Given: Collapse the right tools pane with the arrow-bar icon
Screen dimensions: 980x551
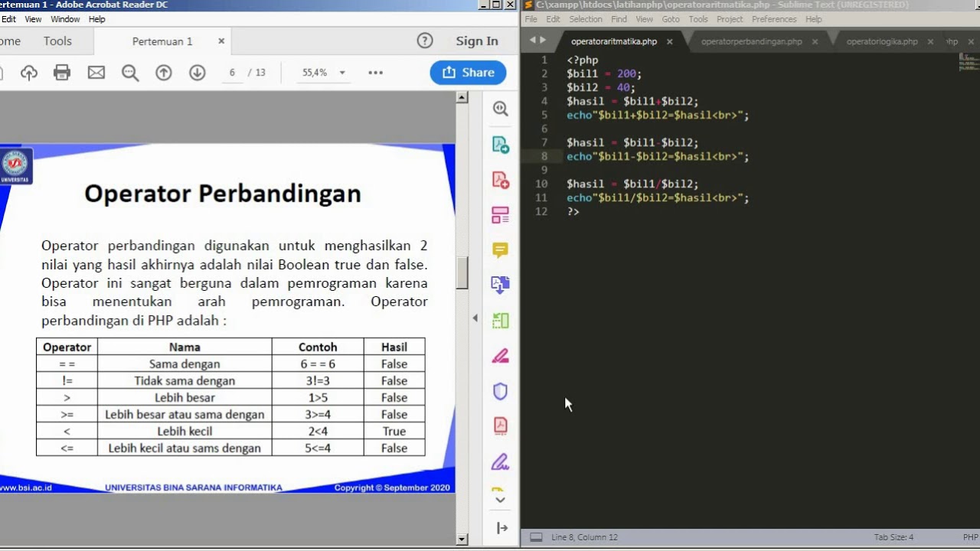Looking at the screenshot, I should [502, 528].
